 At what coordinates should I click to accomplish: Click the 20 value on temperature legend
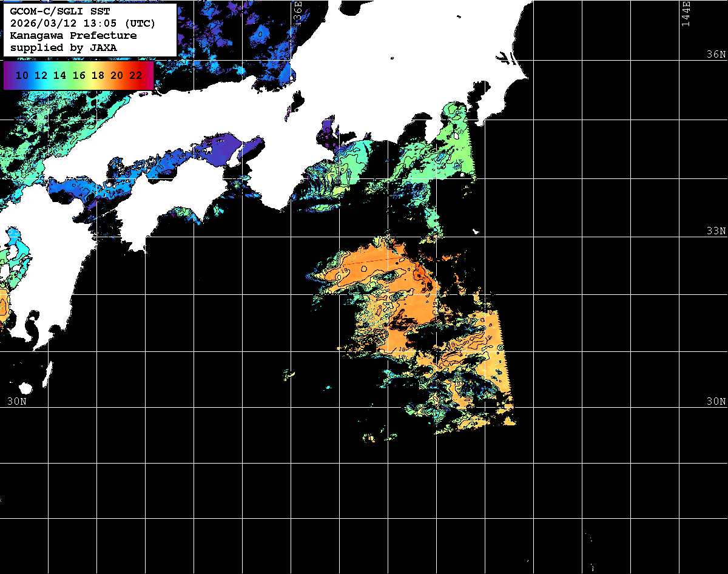pos(117,76)
